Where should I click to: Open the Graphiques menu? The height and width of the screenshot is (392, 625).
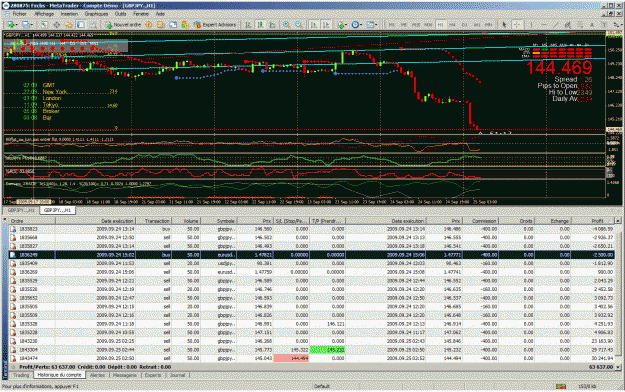(x=96, y=14)
